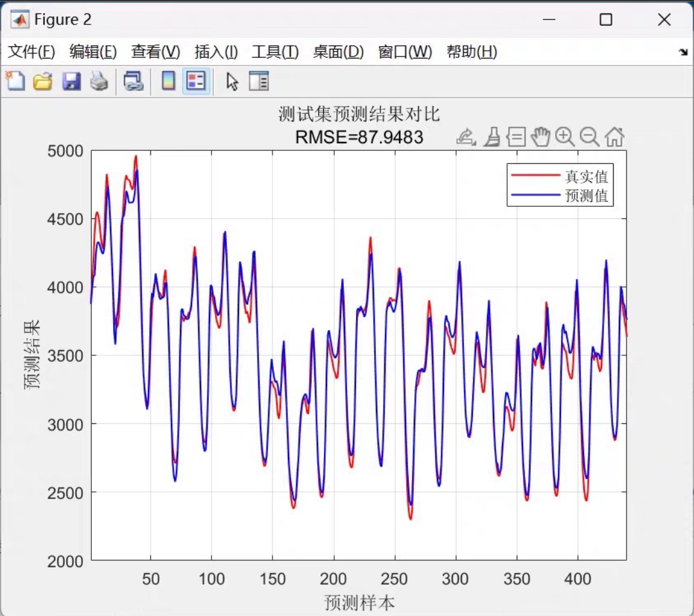
Task: Select the Edit Plot arrow tool
Action: [x=232, y=82]
